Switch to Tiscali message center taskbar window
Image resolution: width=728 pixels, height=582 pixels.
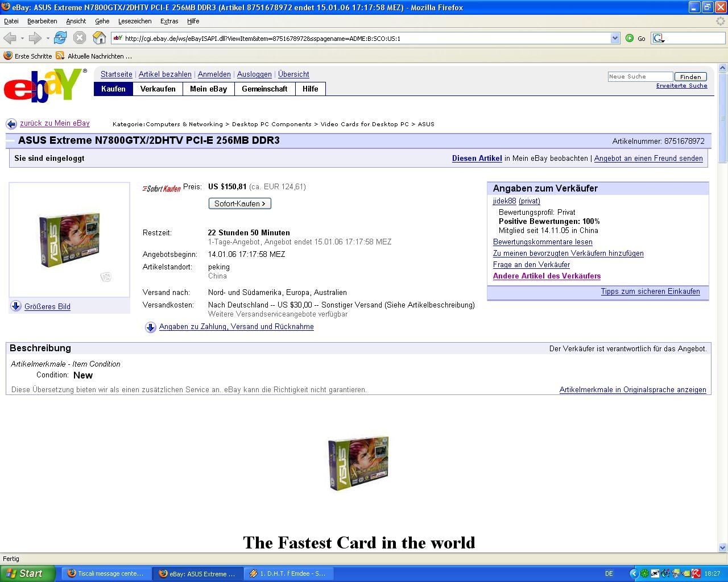[105, 573]
